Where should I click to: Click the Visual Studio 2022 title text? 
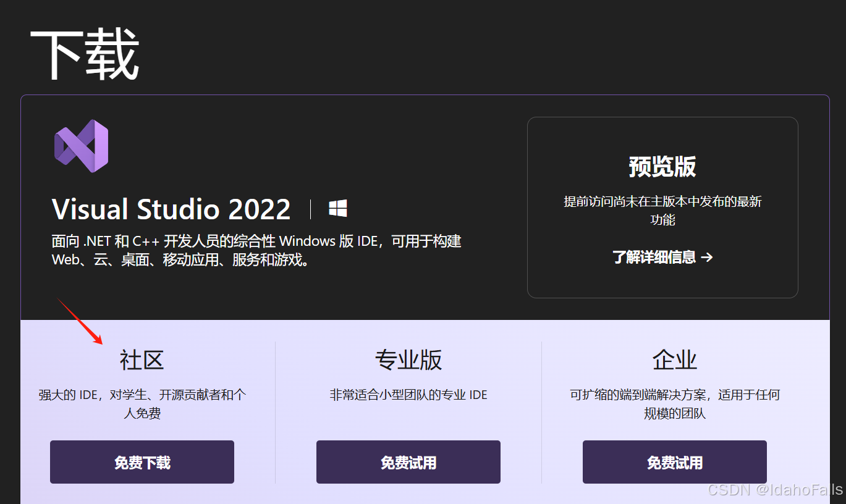point(171,209)
